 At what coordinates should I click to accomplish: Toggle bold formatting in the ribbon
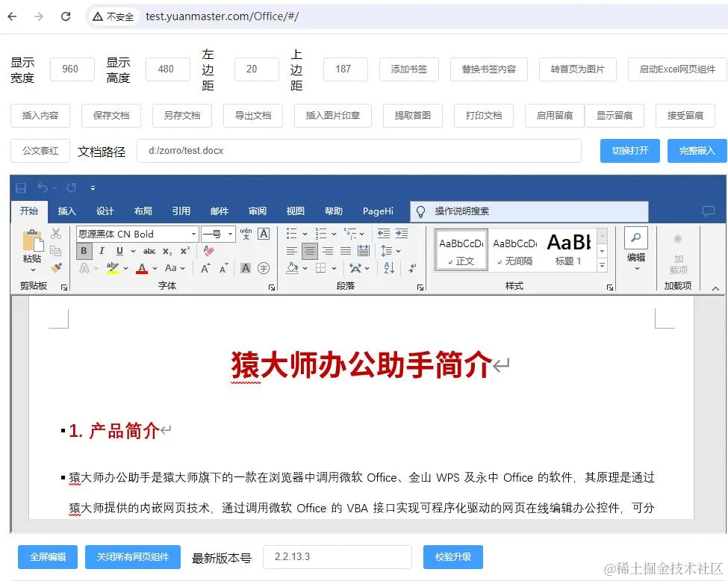pos(84,250)
